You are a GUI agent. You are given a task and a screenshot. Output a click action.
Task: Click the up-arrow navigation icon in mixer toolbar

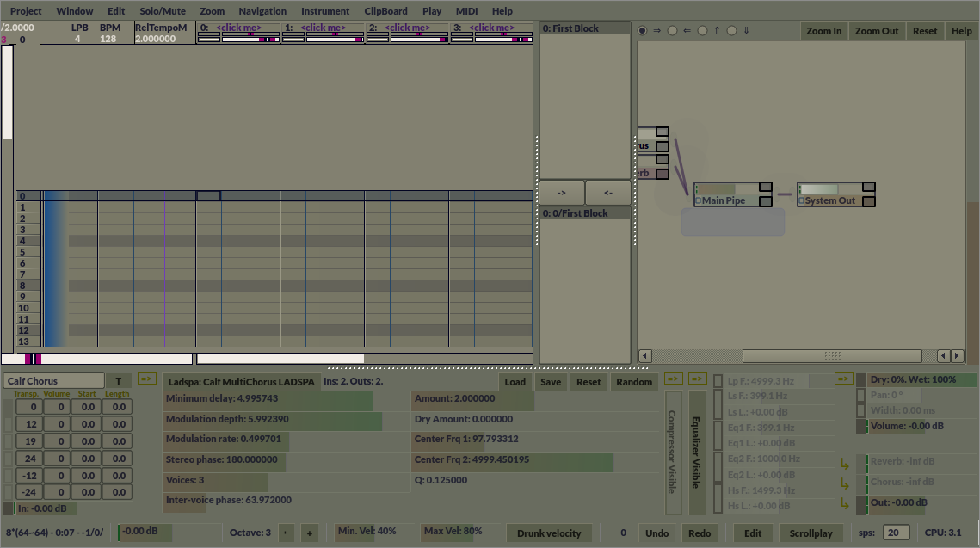click(x=717, y=30)
